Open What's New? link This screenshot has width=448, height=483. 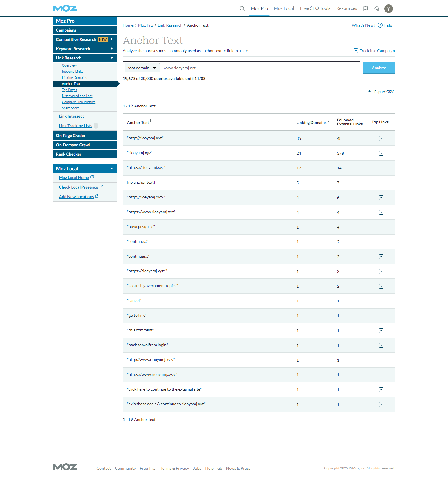tap(363, 25)
